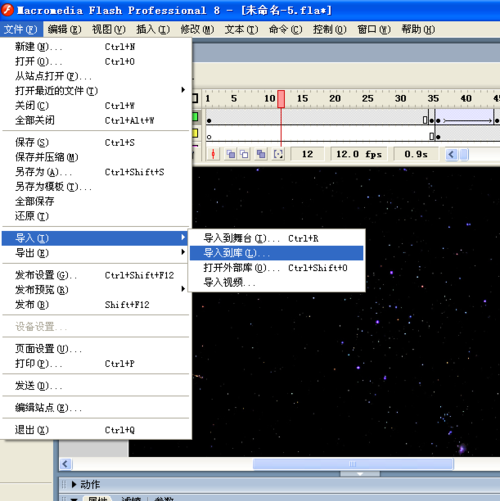Image resolution: width=500 pixels, height=501 pixels.
Task: Click the timeline horizontal scroll left arrow
Action: (451, 154)
